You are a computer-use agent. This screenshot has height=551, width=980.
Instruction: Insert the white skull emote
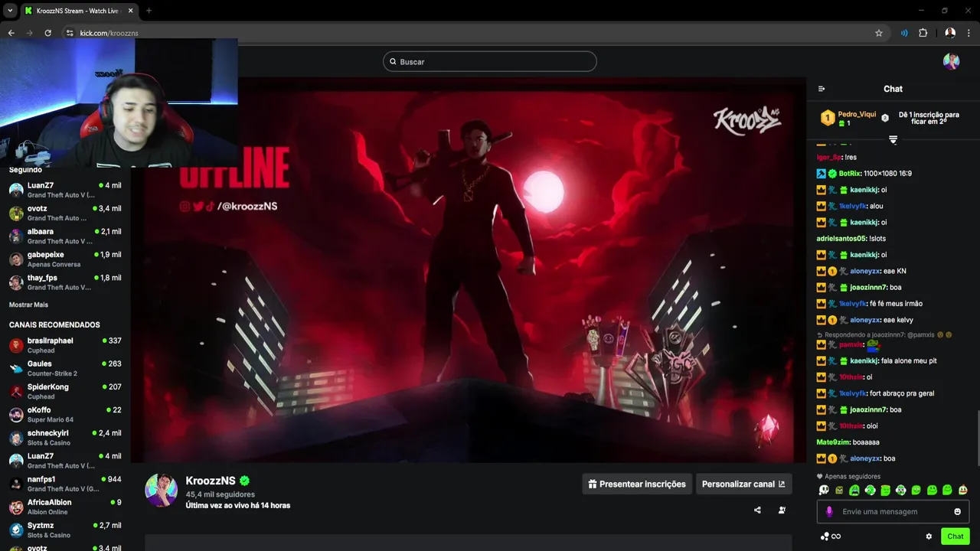click(824, 490)
